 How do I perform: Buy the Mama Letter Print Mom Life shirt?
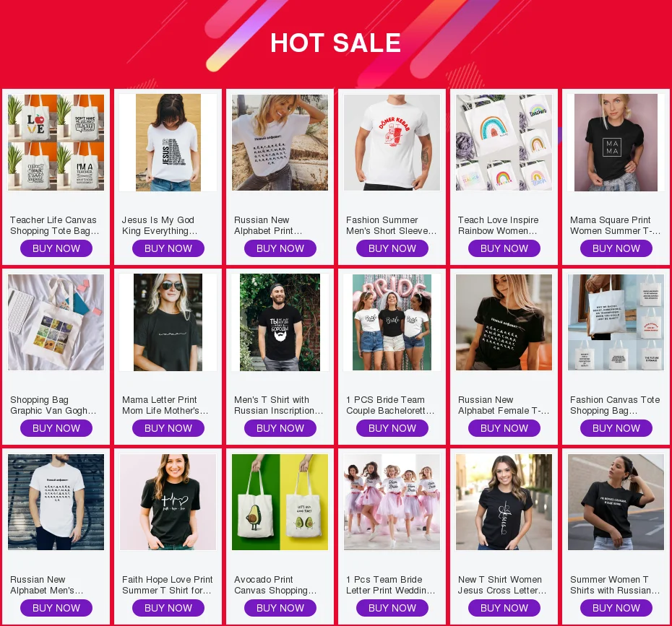click(x=168, y=428)
